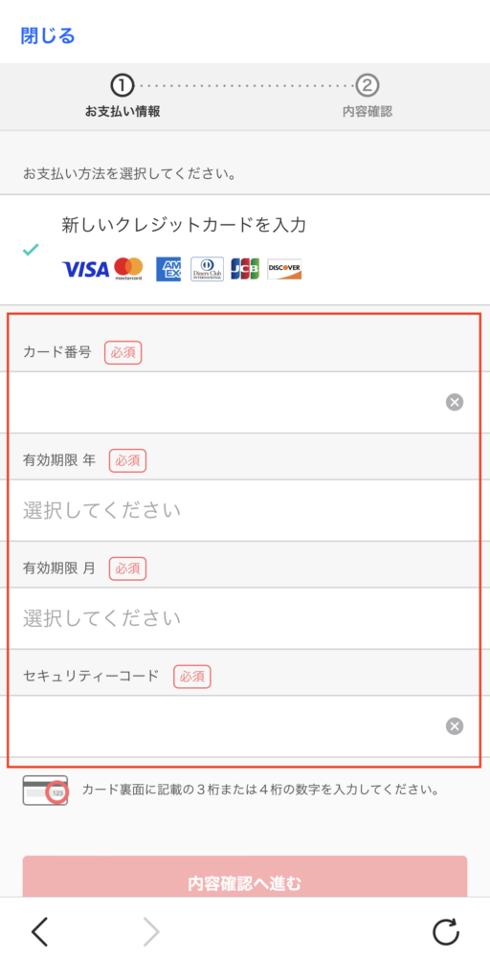
Task: Tap the Discover card logo
Action: tap(284, 269)
